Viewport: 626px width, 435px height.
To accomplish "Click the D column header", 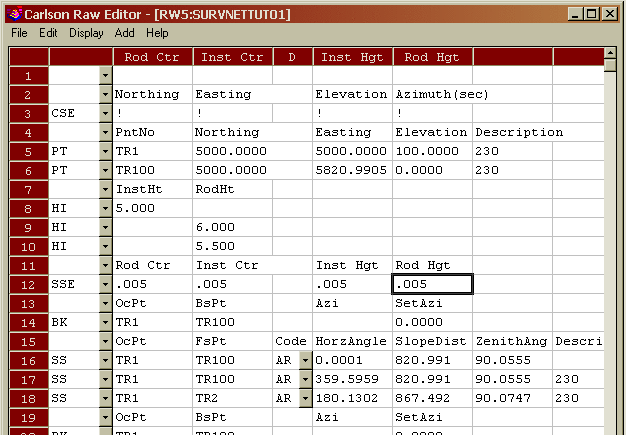I will click(x=293, y=57).
